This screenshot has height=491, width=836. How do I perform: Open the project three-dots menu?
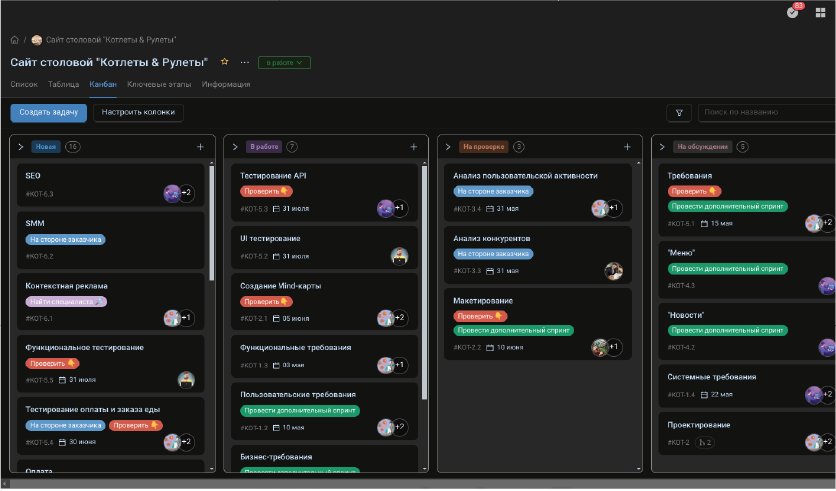point(245,62)
